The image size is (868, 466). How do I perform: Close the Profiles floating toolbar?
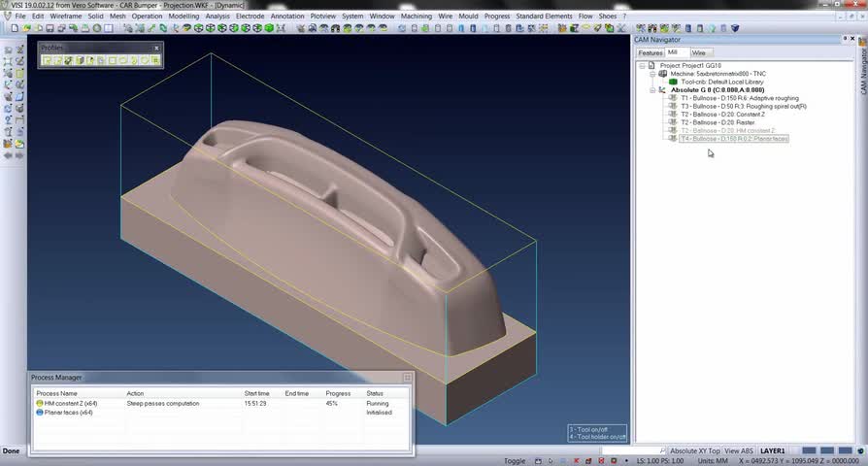click(156, 49)
